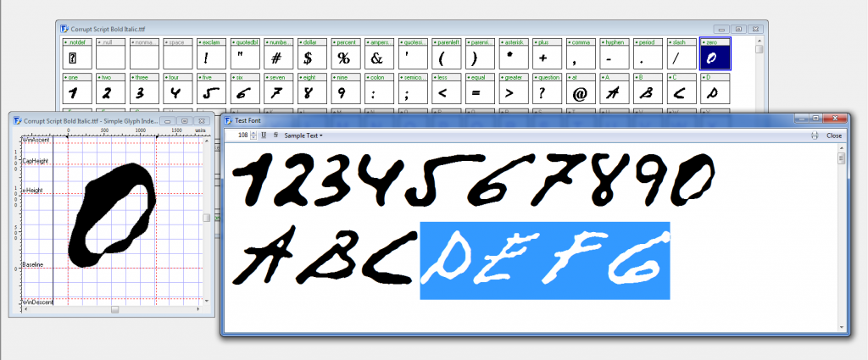Decrease font size with stepper down arrow
This screenshot has height=360, width=868.
[x=253, y=138]
